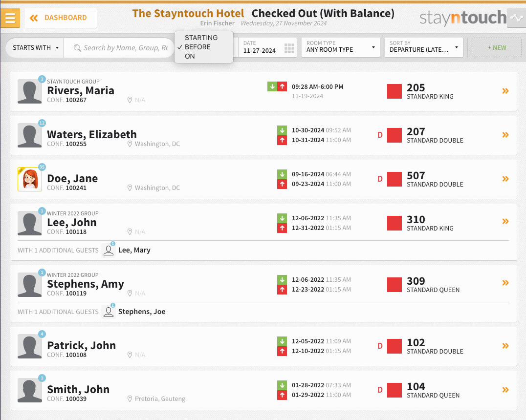Viewport: 526px width, 420px height.
Task: Click red departure arrow for Doe, Jane
Action: click(x=282, y=184)
